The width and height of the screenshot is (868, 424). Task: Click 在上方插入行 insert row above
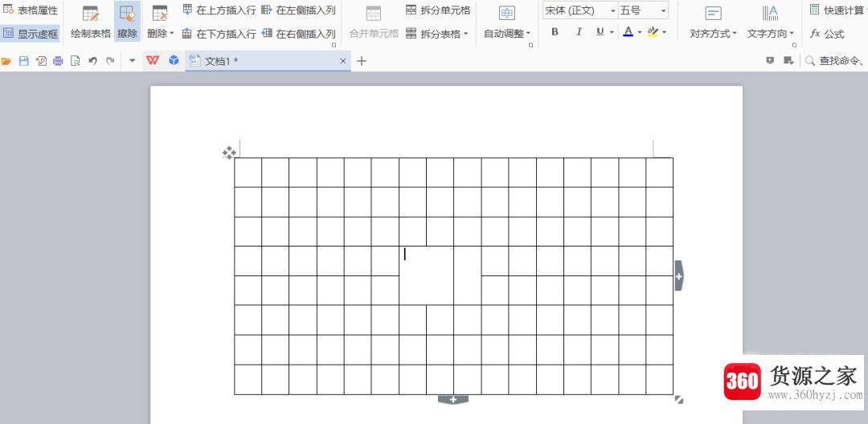coord(219,10)
